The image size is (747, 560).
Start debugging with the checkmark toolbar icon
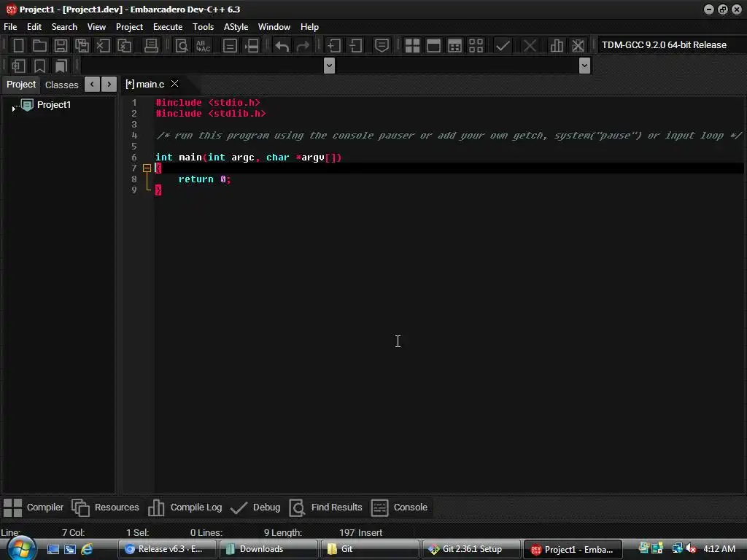coord(503,45)
